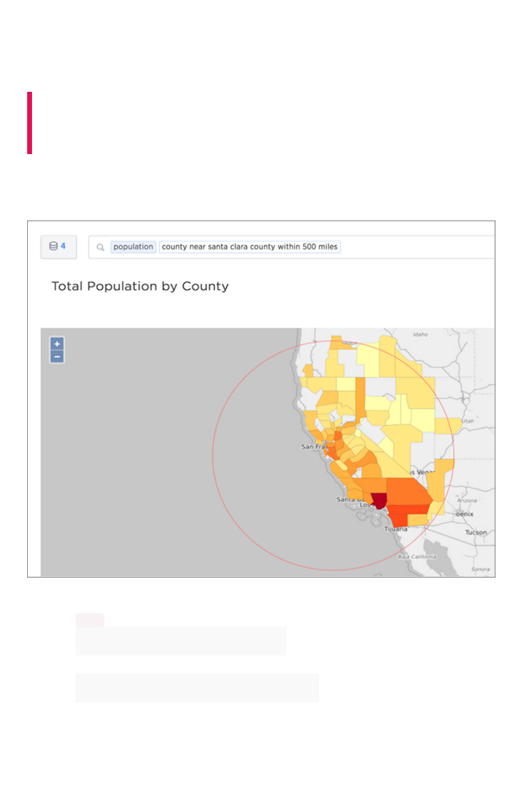Click the Utah label on the map

(x=469, y=420)
